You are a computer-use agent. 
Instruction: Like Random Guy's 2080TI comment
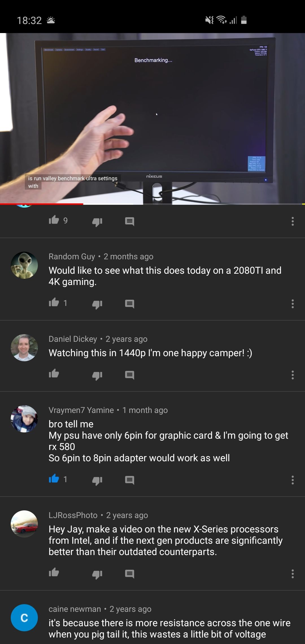coord(54,303)
